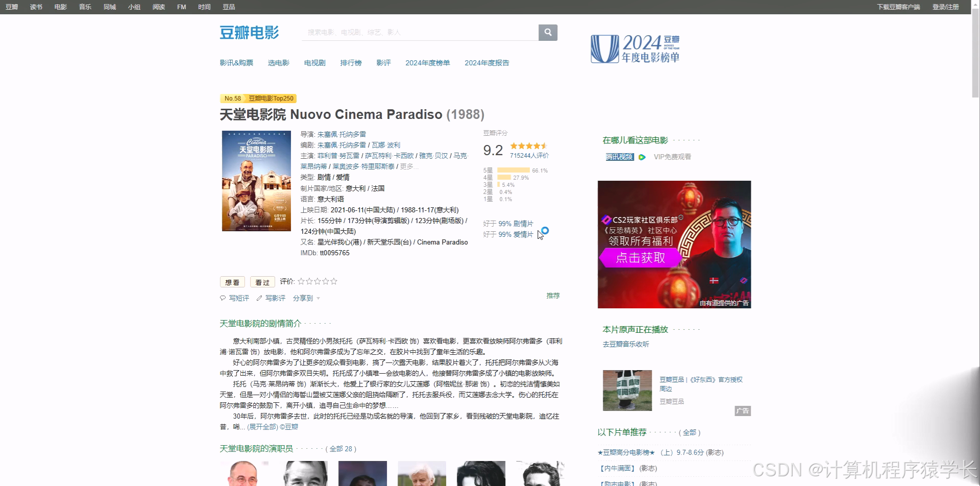Click the 腾讯视频 logo
The image size is (980, 486).
pyautogui.click(x=620, y=157)
